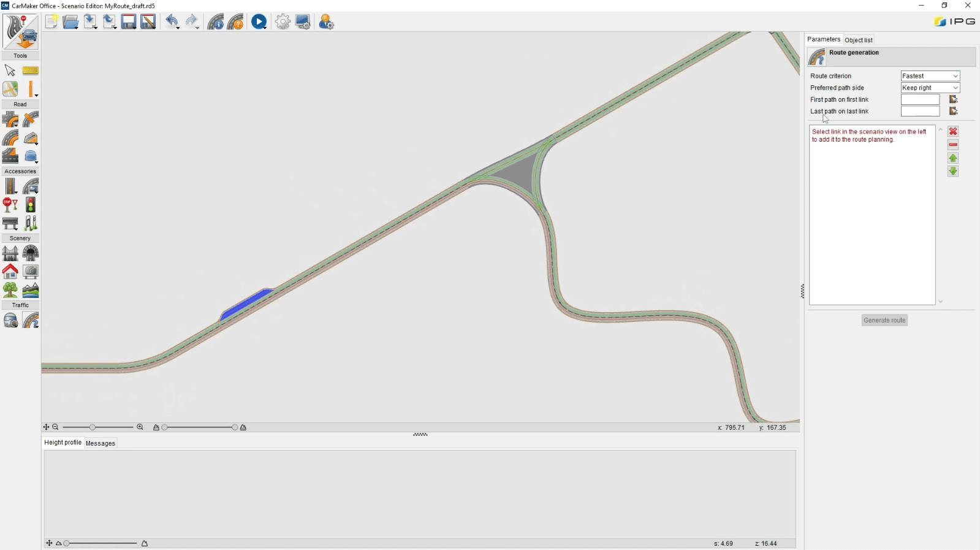980x550 pixels.
Task: Select the map import tool
Action: (x=10, y=89)
